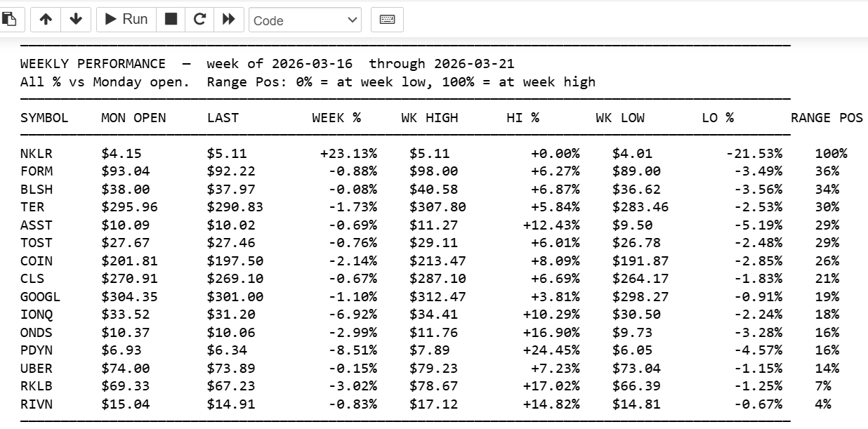868x429 pixels.
Task: Select the NKLR ticker symbol
Action: 37,154
